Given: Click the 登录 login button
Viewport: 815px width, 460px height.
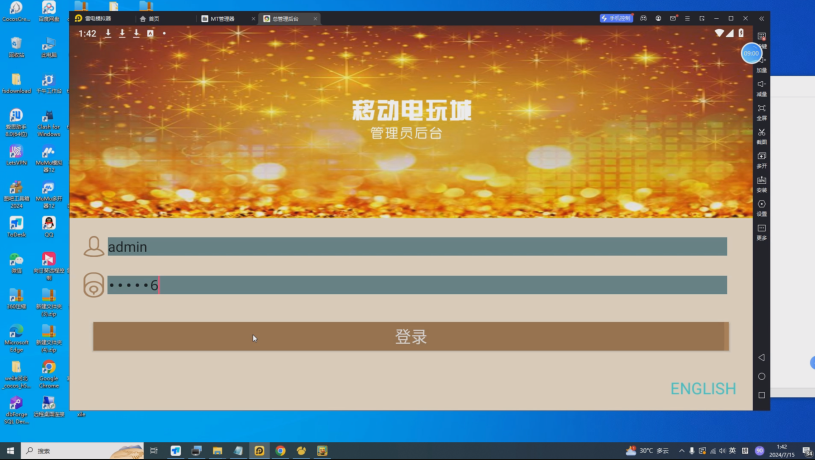Looking at the screenshot, I should [x=410, y=337].
